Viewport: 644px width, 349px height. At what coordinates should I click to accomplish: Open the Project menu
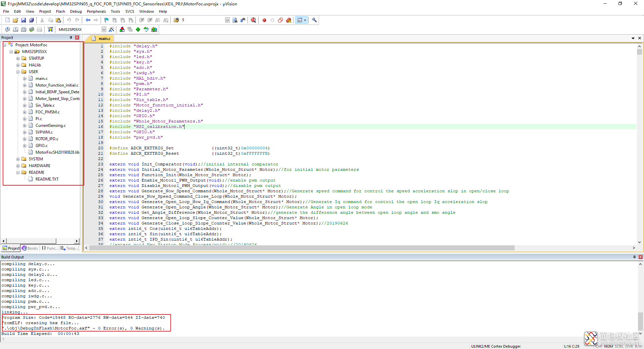tap(45, 11)
